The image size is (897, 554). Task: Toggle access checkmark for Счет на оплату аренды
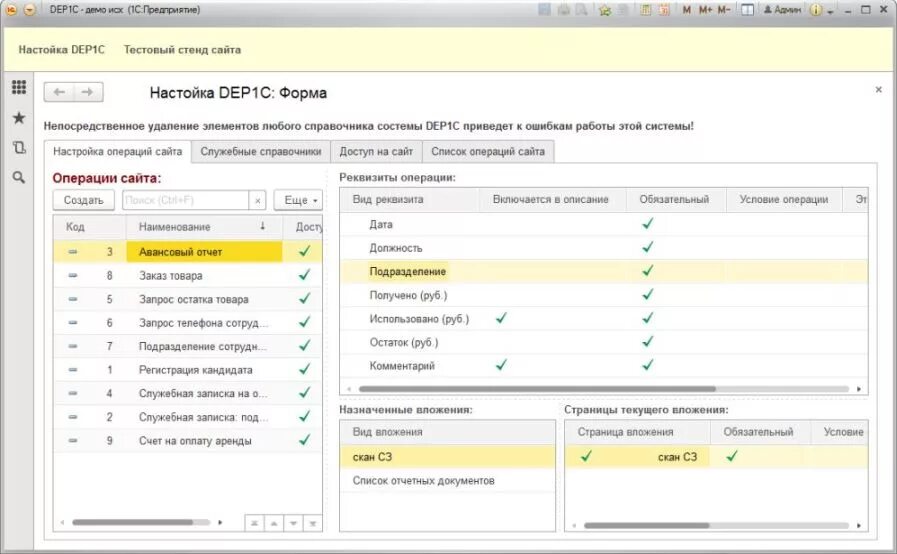304,440
